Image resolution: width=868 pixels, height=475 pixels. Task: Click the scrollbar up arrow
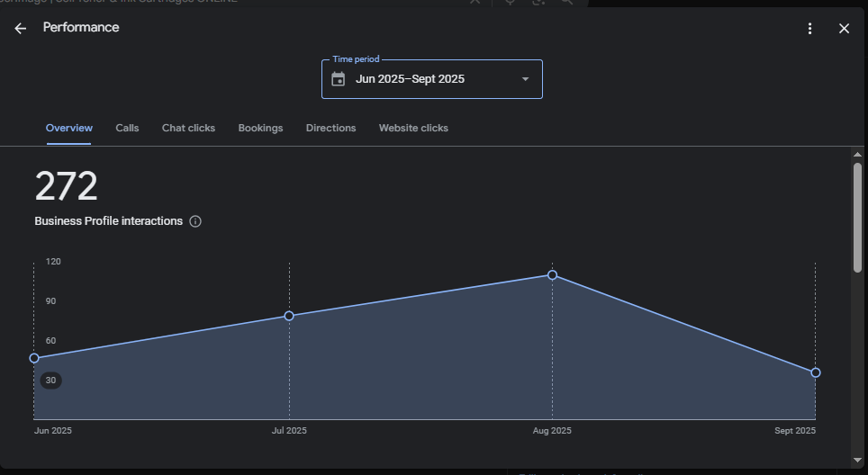(857, 155)
